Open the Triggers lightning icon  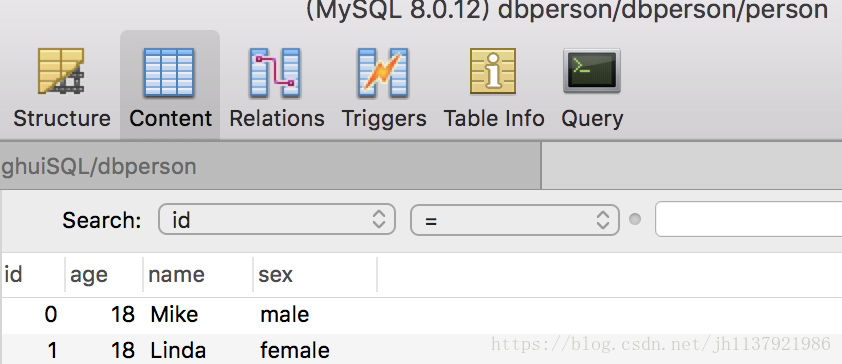tap(383, 72)
